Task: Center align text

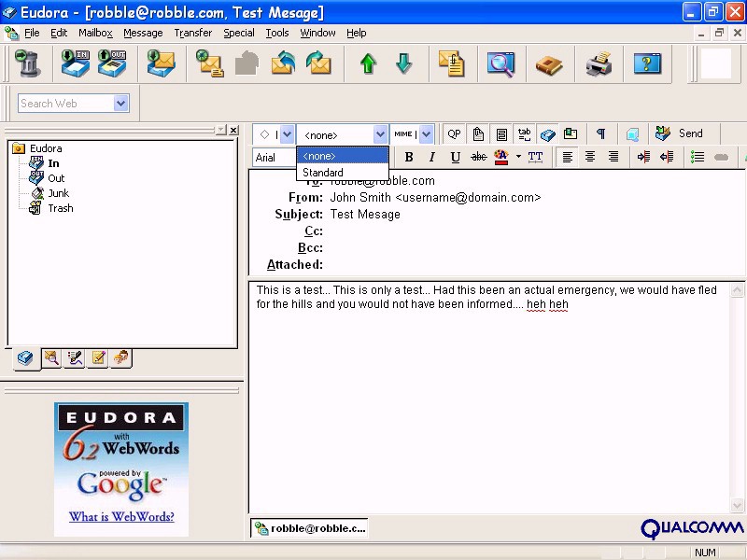Action: tap(590, 157)
